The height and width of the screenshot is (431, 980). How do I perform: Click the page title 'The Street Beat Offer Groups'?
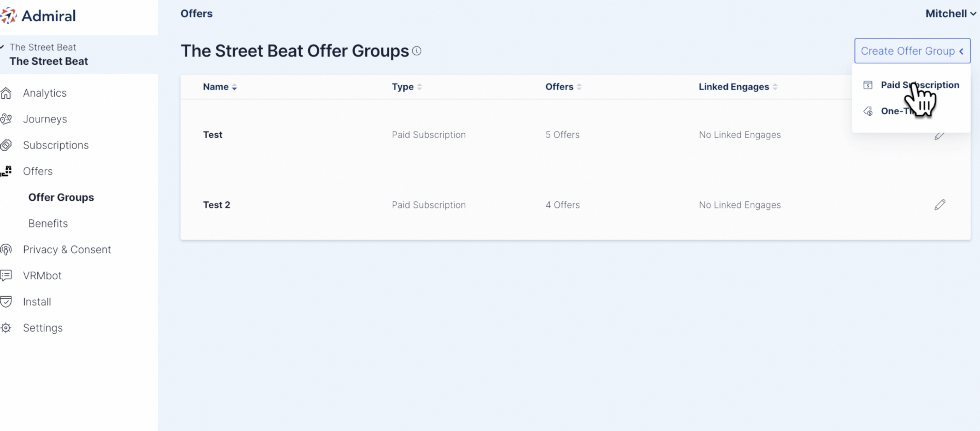click(295, 51)
